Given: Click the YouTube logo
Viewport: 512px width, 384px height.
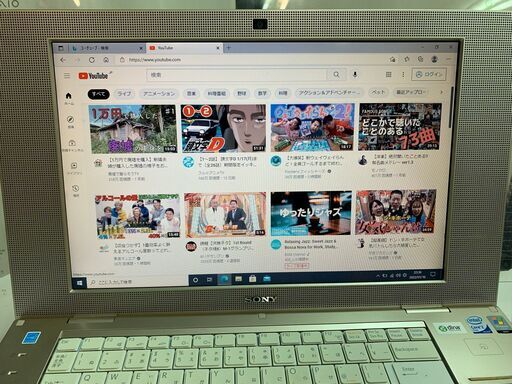Looking at the screenshot, I should 94,76.
